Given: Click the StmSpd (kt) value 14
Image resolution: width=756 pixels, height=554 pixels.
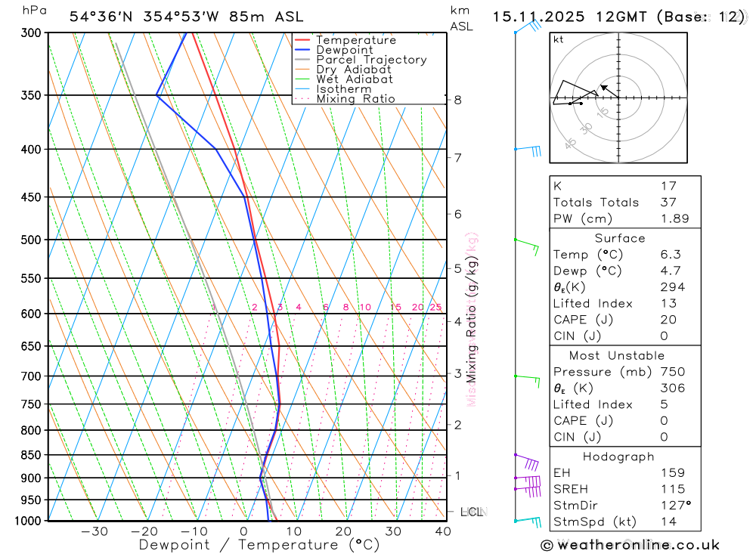Looking at the screenshot, I should coord(669,522).
